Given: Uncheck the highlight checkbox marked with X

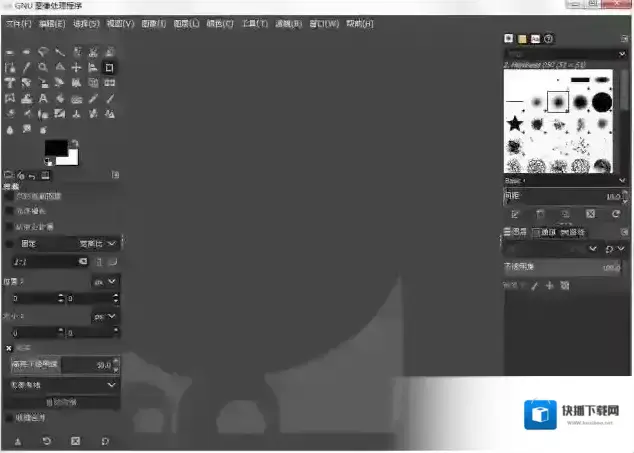Looking at the screenshot, I should click(9, 349).
